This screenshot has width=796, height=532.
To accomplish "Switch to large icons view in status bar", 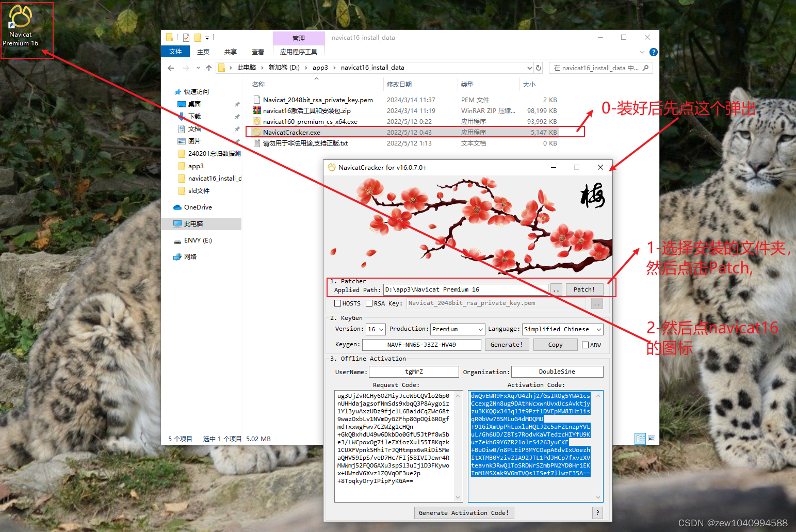I will tap(652, 439).
